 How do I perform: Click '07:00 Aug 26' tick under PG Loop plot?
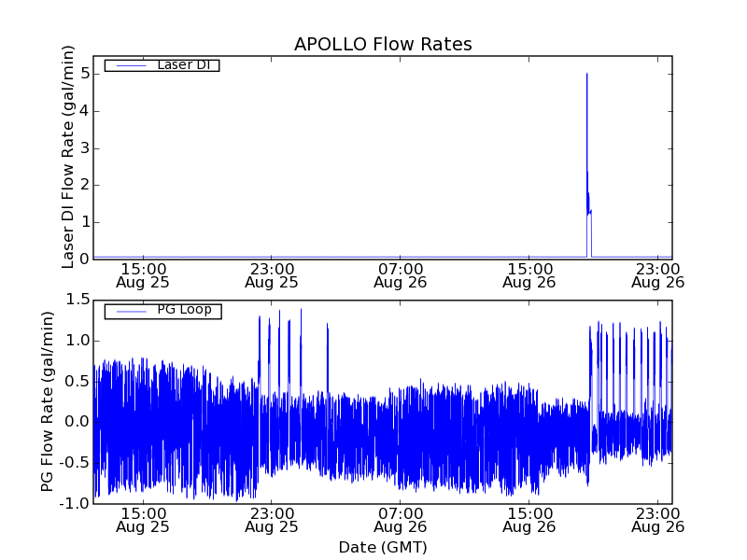[401, 520]
